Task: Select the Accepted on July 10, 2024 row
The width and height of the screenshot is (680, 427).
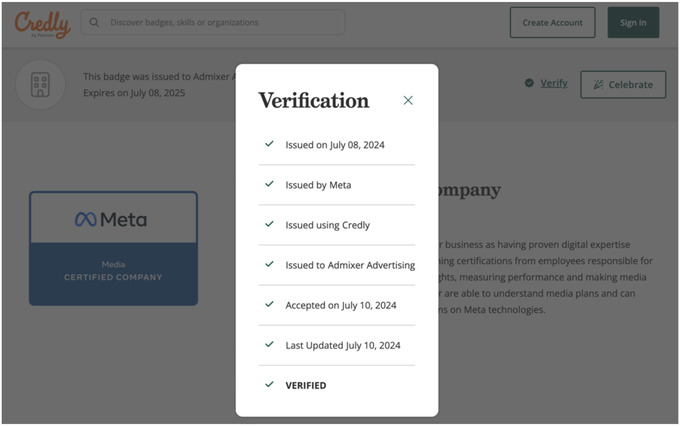Action: pyautogui.click(x=335, y=305)
